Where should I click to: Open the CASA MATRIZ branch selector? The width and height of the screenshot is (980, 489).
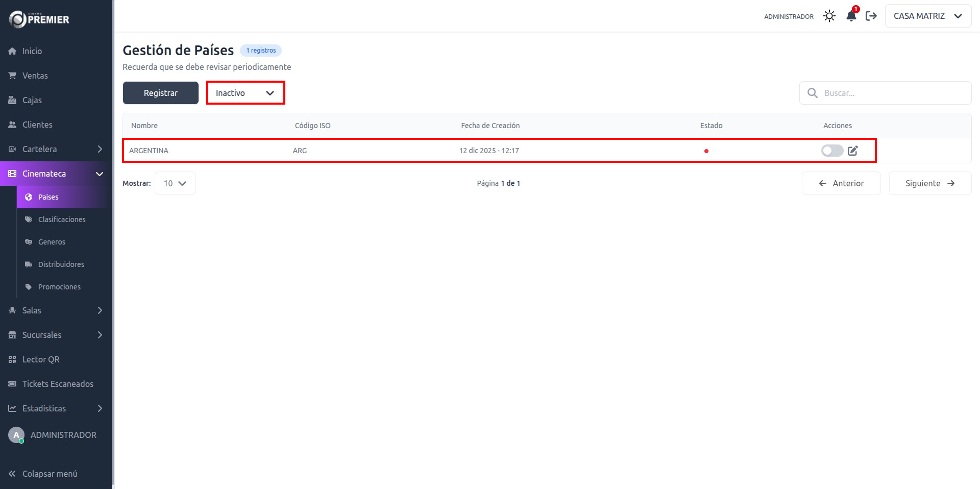pos(927,16)
